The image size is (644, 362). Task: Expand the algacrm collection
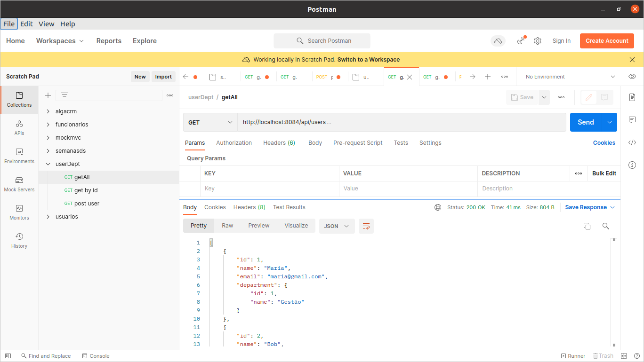[x=48, y=111]
